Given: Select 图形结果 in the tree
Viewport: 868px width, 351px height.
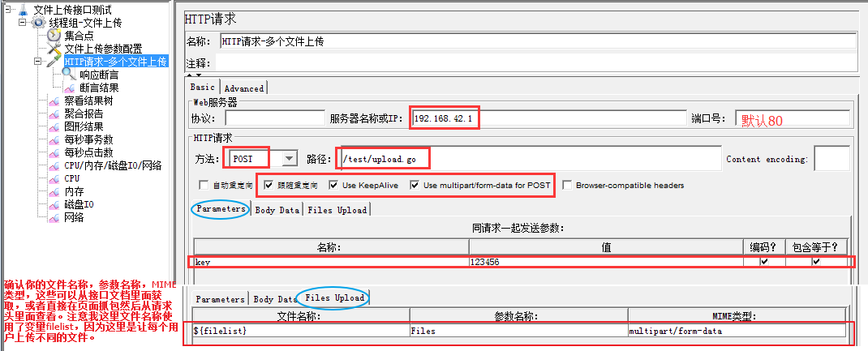Looking at the screenshot, I should pos(84,126).
